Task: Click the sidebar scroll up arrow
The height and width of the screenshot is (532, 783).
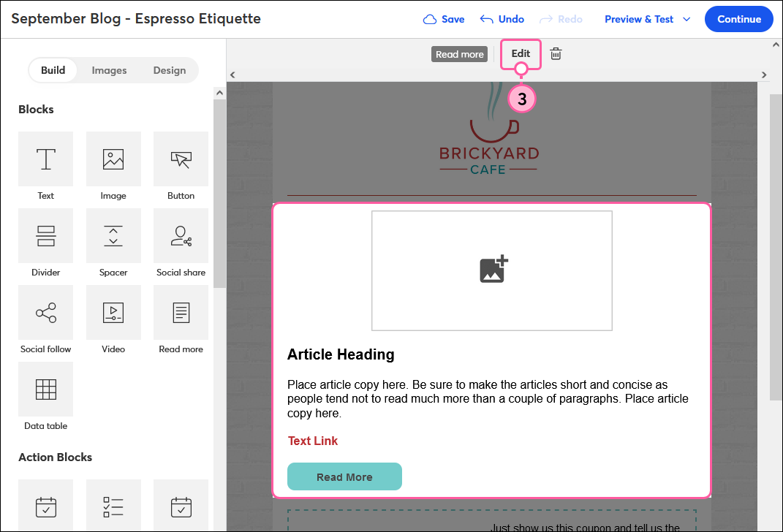Action: [219, 93]
